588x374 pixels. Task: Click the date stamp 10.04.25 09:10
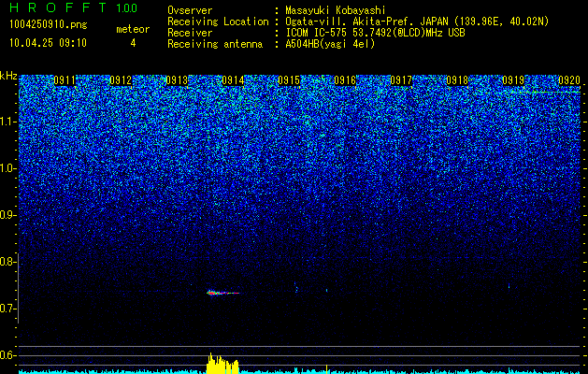48,43
